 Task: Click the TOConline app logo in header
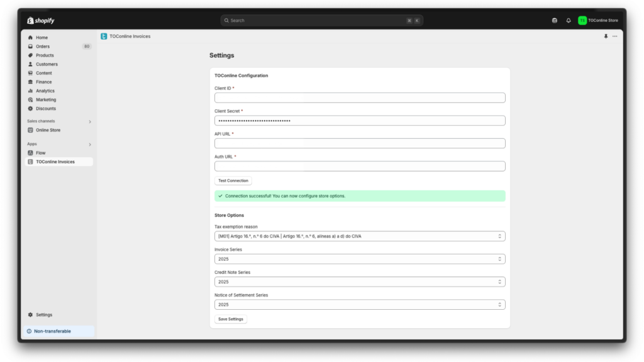pos(104,36)
